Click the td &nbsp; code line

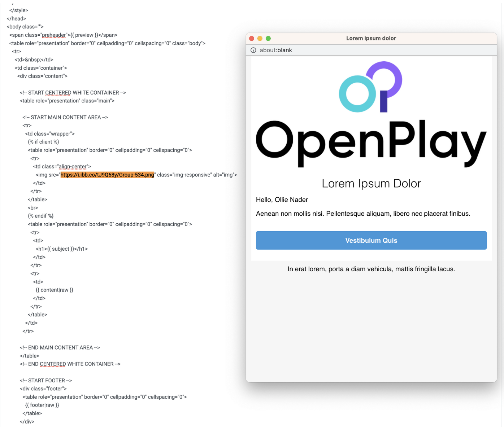[34, 60]
